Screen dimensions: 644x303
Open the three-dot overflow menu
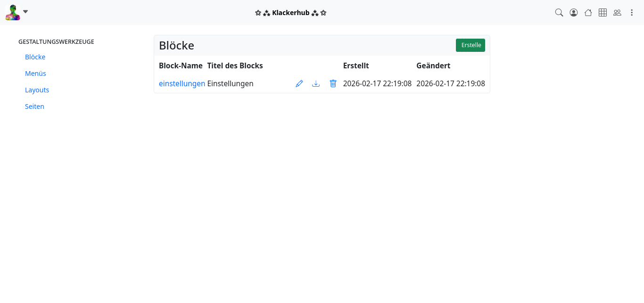click(632, 13)
